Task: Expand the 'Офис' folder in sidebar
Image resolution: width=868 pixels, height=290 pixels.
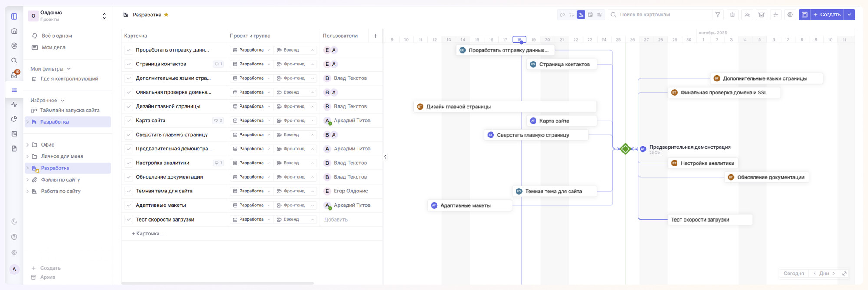Action: coord(28,145)
